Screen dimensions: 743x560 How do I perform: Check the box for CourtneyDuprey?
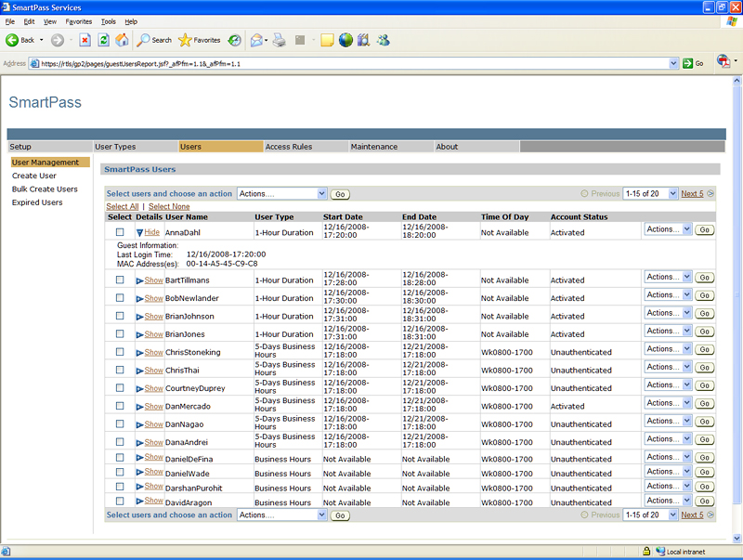120,387
